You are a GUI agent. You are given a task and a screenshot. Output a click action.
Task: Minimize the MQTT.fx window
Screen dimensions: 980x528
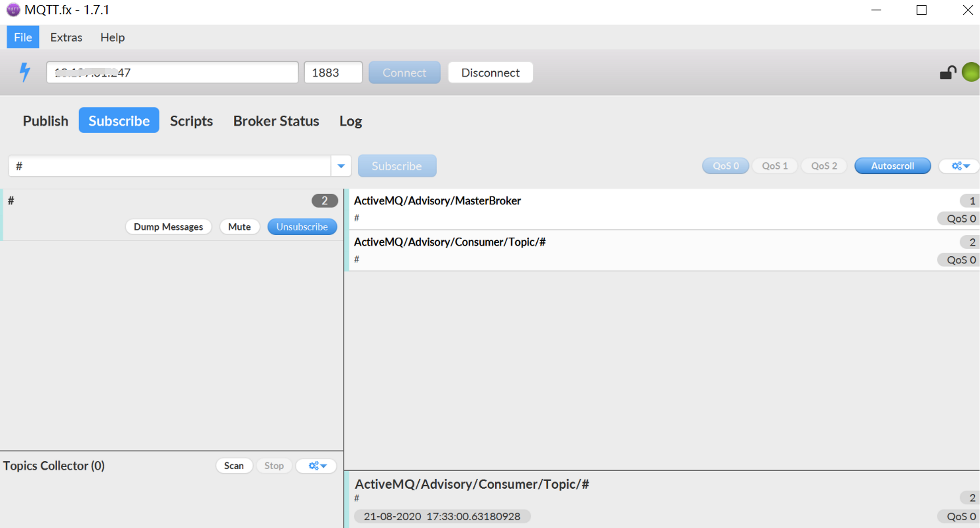tap(876, 10)
